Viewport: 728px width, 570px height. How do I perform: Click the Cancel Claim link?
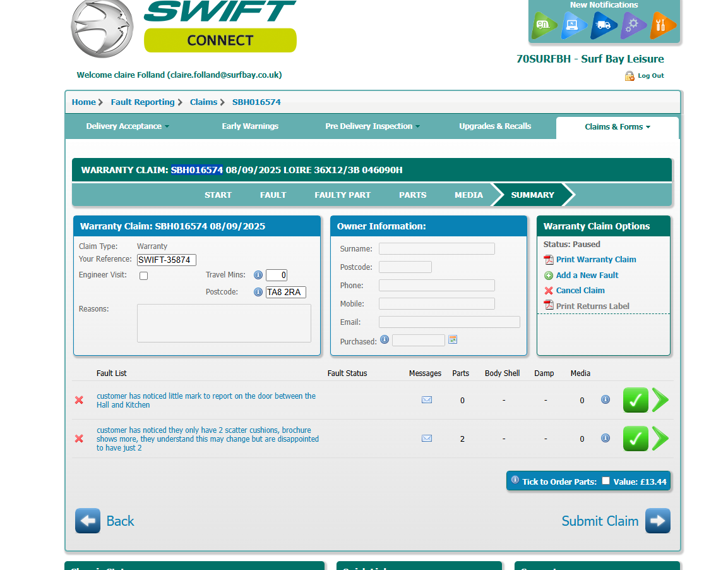point(580,291)
